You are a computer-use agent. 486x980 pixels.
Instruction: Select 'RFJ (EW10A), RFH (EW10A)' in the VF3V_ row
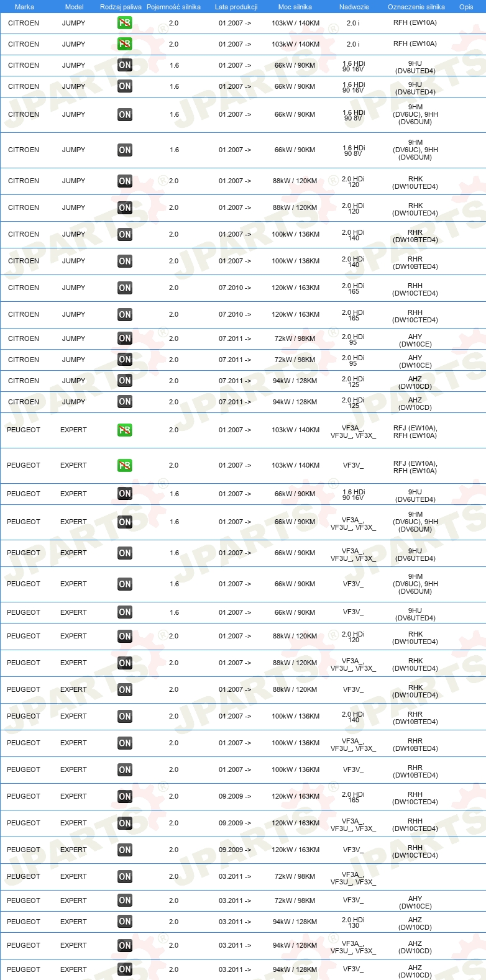[415, 467]
